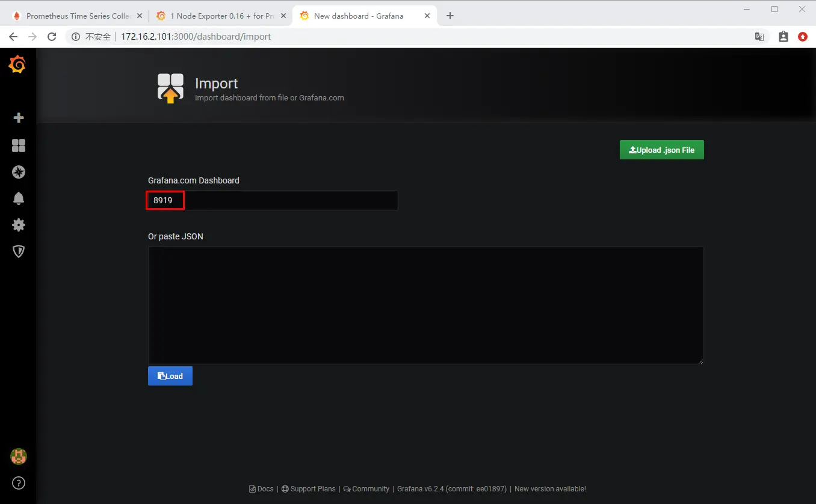816x504 pixels.
Task: Maximize the browser window
Action: [x=774, y=9]
